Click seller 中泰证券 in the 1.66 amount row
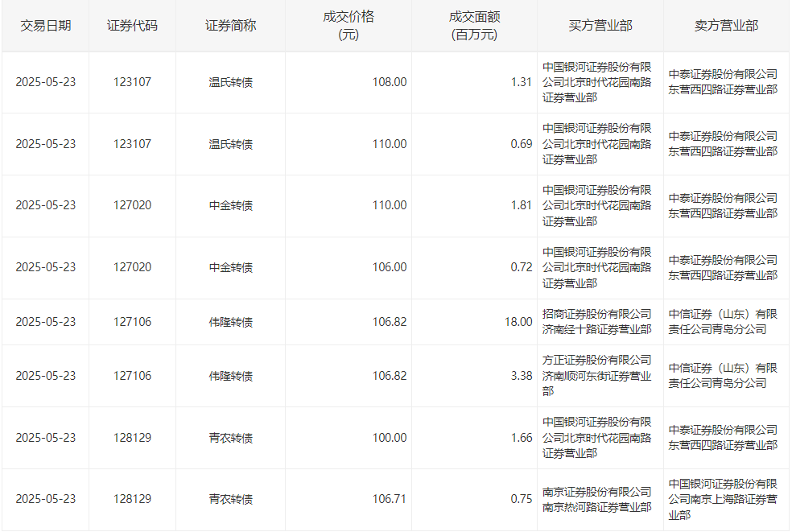The width and height of the screenshot is (792, 532). 723,438
